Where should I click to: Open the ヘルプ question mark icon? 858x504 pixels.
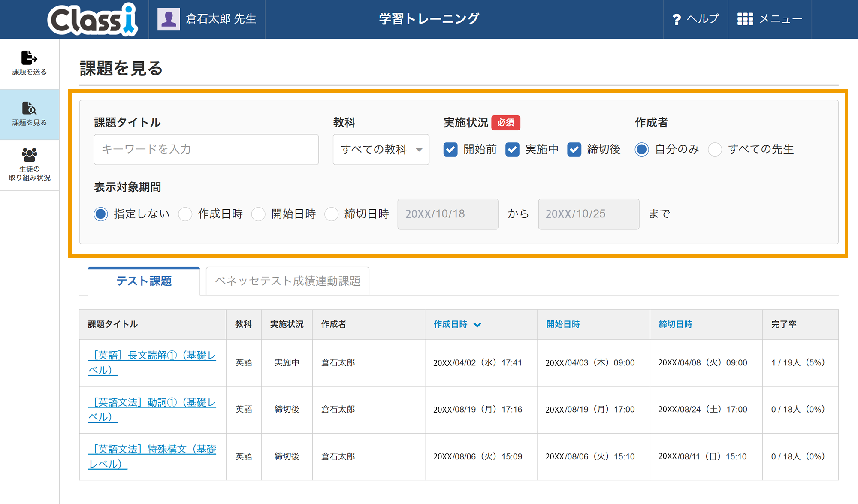pyautogui.click(x=677, y=19)
